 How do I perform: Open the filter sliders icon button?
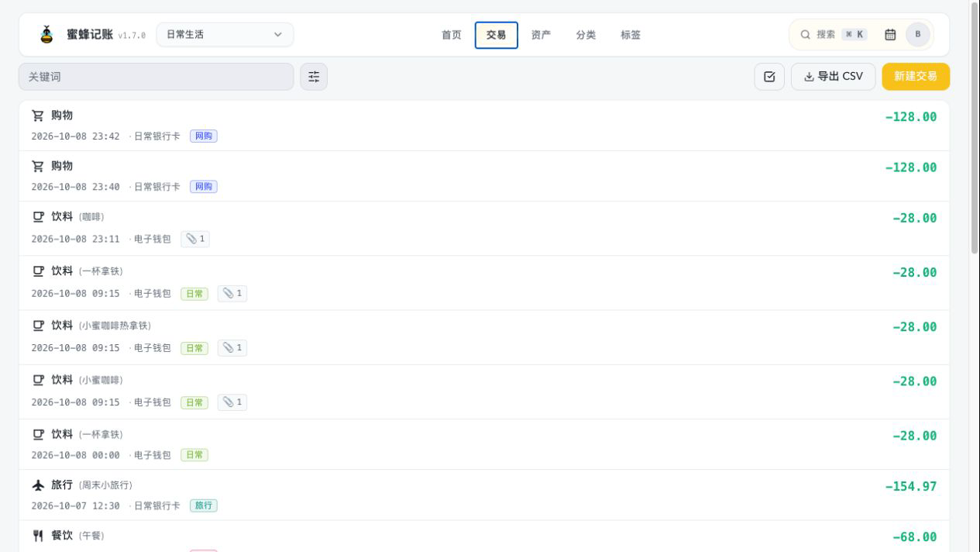pos(314,77)
